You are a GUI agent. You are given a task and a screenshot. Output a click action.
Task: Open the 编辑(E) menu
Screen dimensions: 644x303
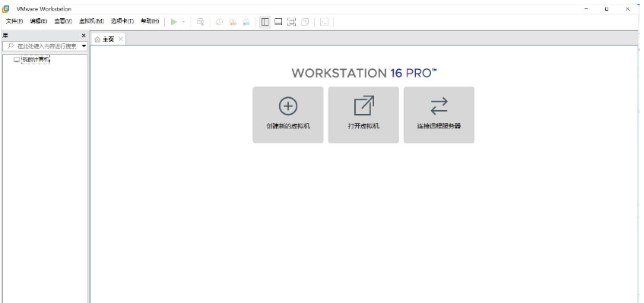click(39, 21)
